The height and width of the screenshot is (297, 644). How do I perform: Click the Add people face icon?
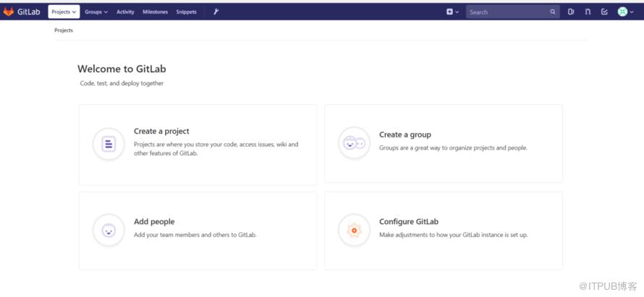(109, 231)
